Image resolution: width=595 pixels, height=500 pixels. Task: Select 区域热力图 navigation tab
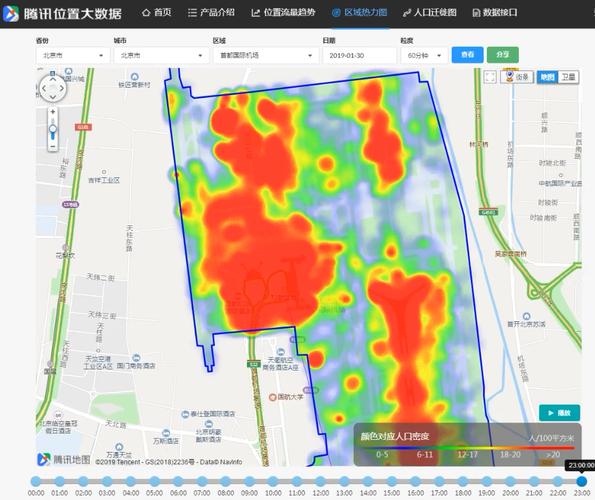(359, 13)
